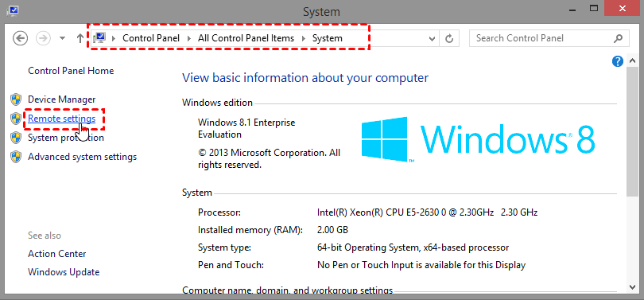The image size is (644, 300).
Task: Click the Forward navigation arrow
Action: tap(43, 38)
